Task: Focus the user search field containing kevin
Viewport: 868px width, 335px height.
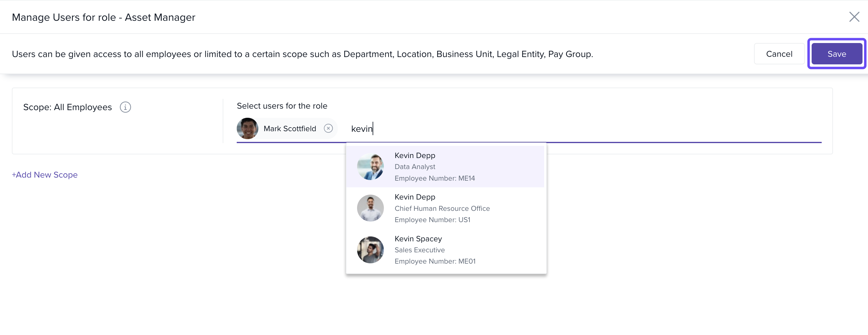Action: (362, 129)
